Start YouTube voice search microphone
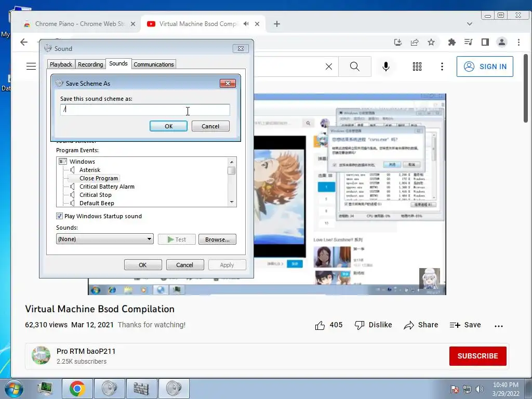Image resolution: width=532 pixels, height=399 pixels. (x=385, y=66)
